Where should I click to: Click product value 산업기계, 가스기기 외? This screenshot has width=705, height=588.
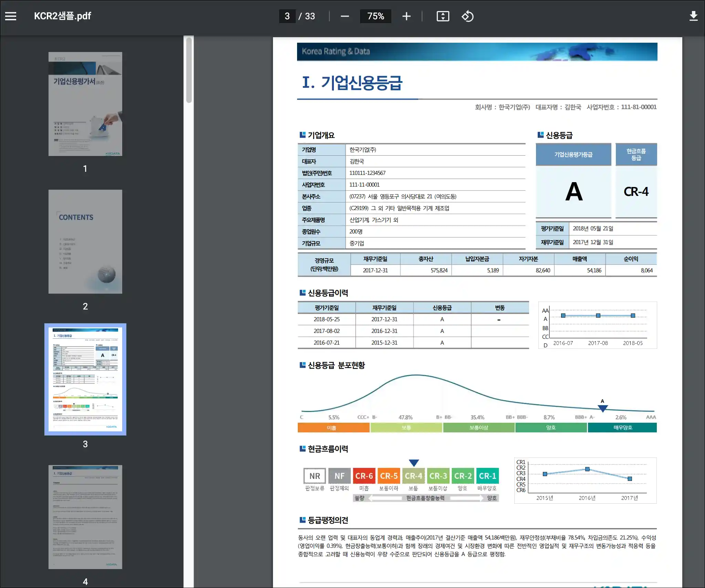(373, 220)
